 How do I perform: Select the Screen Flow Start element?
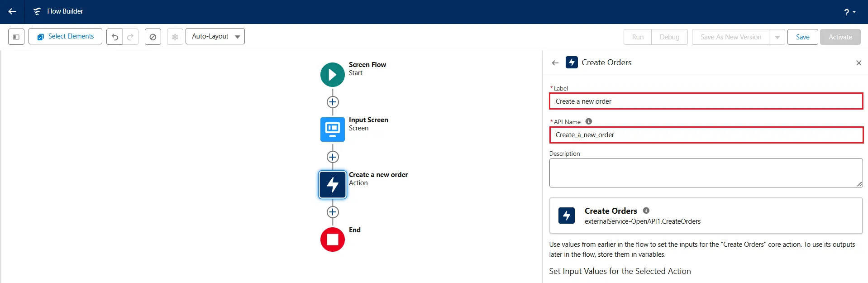coord(333,75)
